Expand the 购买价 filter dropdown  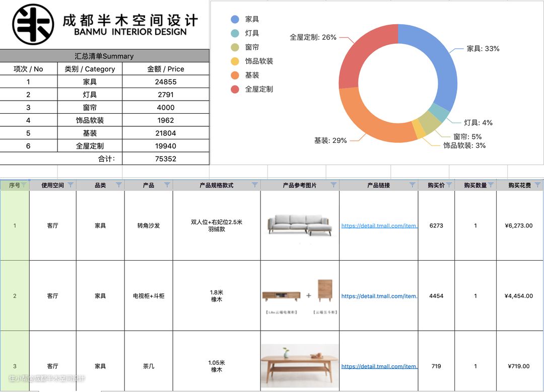tap(449, 185)
